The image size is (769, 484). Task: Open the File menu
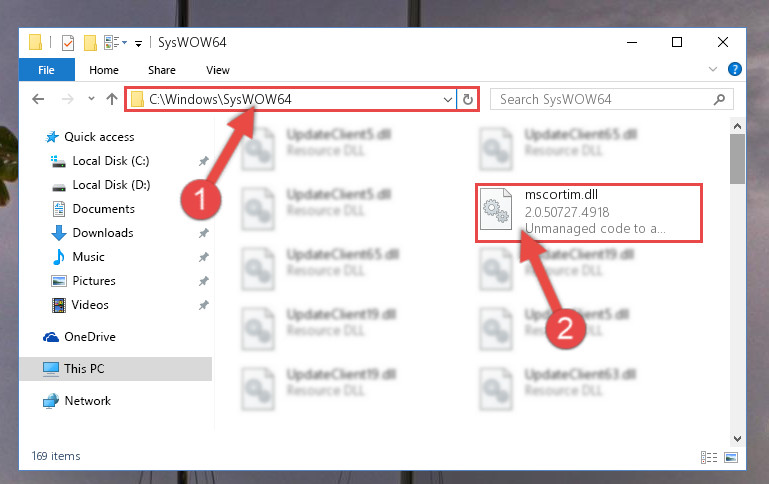[x=47, y=70]
